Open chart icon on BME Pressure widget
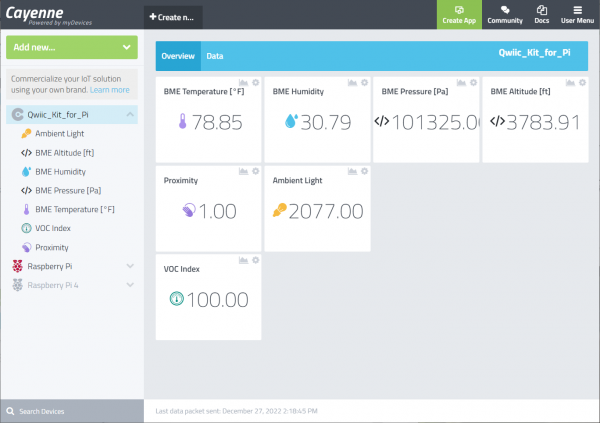This screenshot has height=423, width=600. (461, 83)
